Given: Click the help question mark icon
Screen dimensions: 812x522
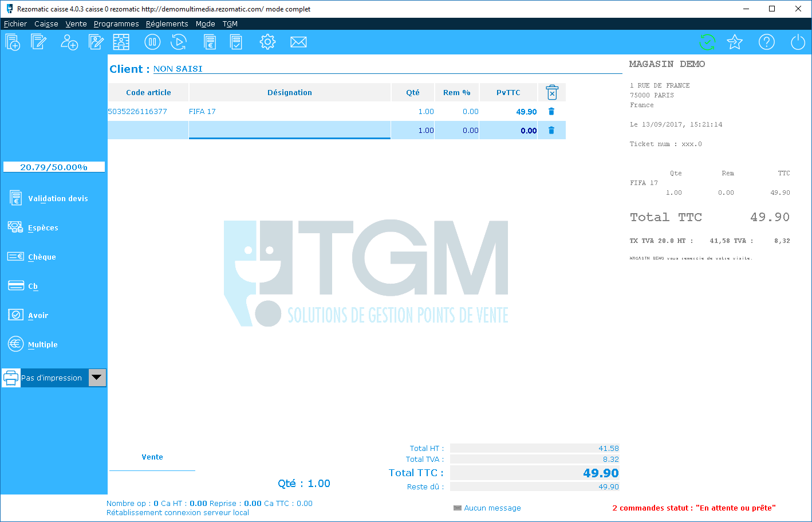Looking at the screenshot, I should pos(766,42).
